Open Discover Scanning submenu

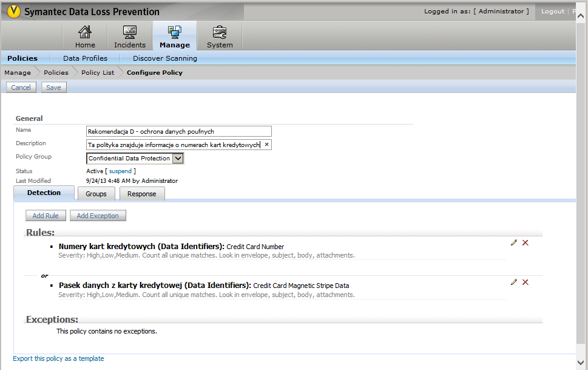pyautogui.click(x=164, y=58)
